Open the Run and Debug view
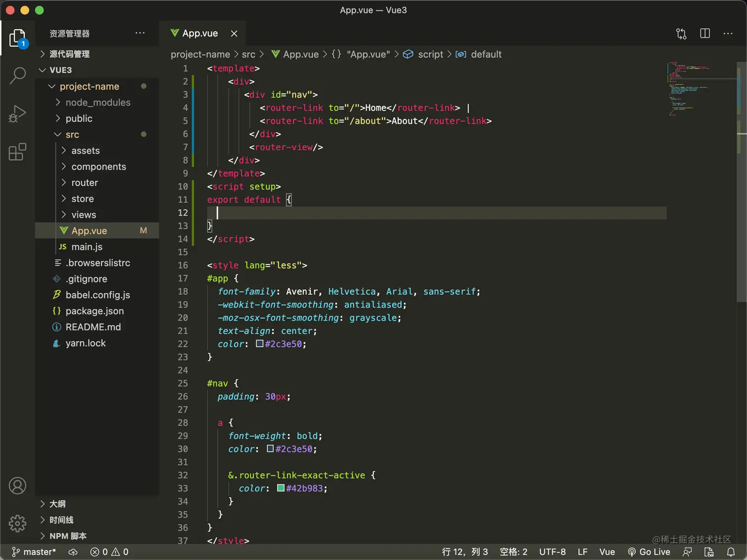This screenshot has height=560, width=747. (x=18, y=114)
